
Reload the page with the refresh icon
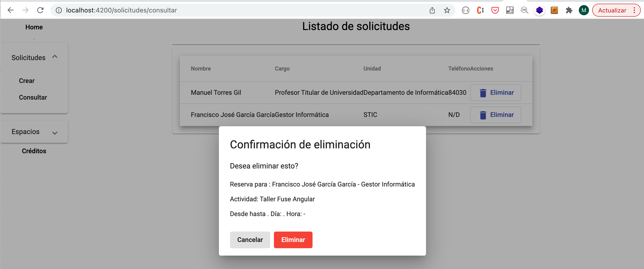click(40, 10)
